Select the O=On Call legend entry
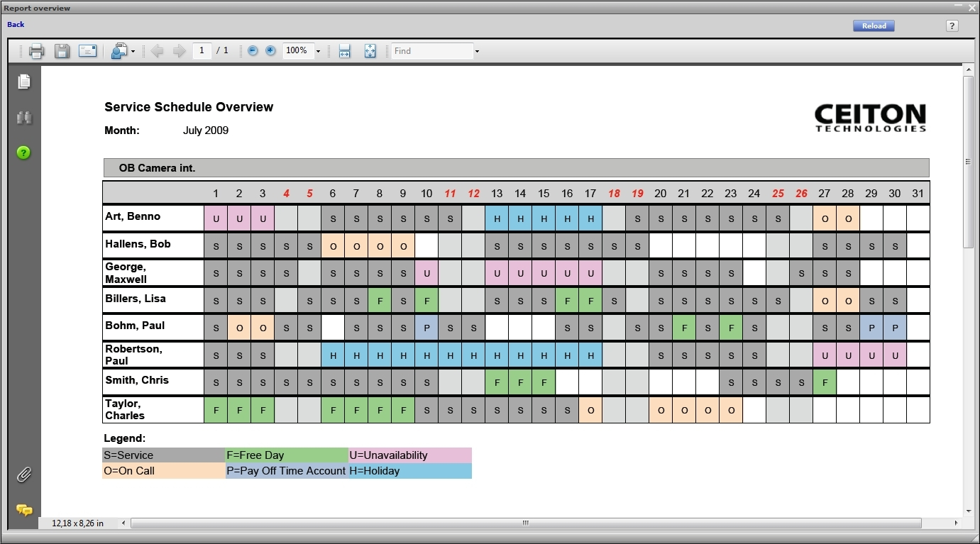980x544 pixels. 164,471
